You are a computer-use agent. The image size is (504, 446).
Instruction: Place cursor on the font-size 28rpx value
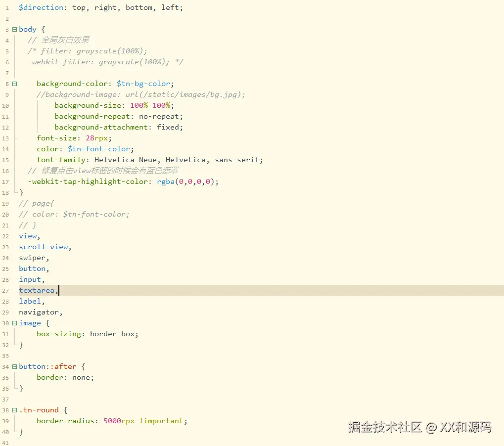pos(97,138)
